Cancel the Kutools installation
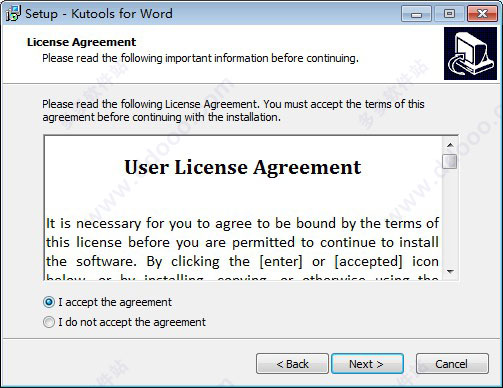This screenshot has height=388, width=503. tap(452, 364)
